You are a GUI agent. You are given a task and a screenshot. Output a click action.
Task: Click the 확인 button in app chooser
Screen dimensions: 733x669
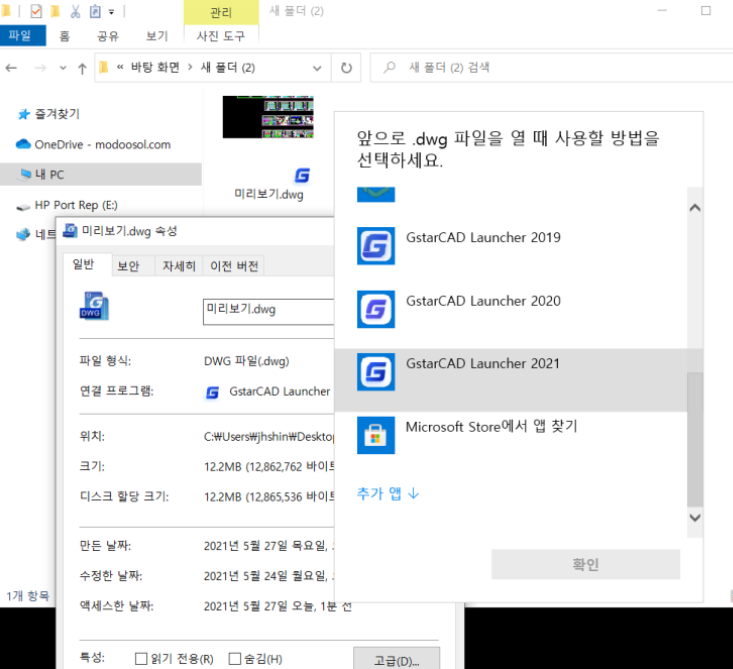click(x=585, y=564)
